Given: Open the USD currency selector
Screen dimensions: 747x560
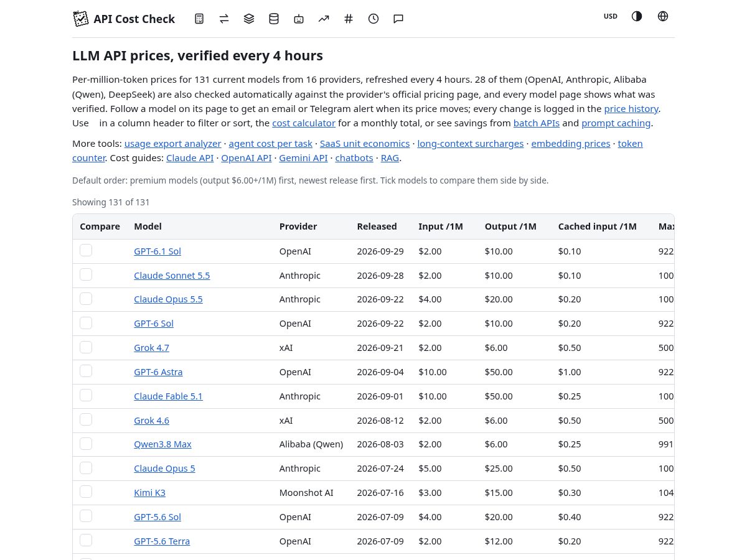Looking at the screenshot, I should (611, 16).
